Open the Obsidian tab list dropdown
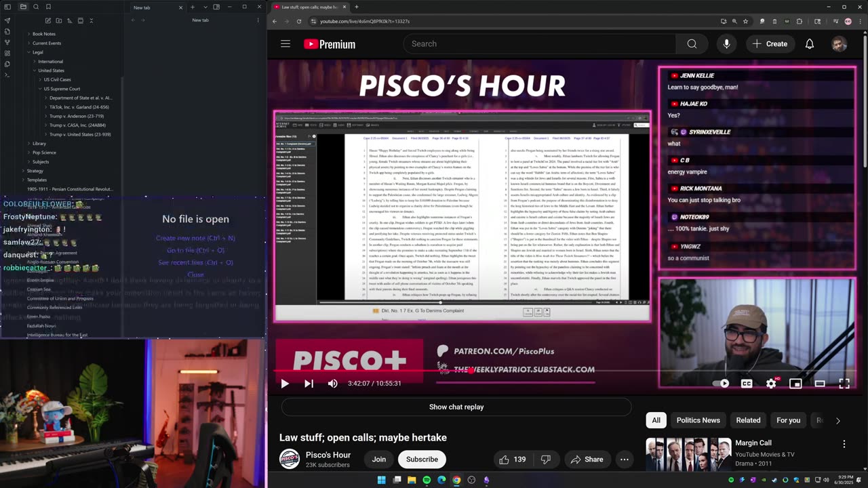Viewport: 868px width, 488px height. (x=205, y=7)
